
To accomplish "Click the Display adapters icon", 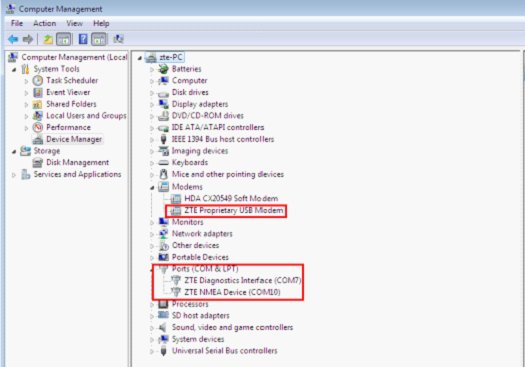I will pos(163,104).
